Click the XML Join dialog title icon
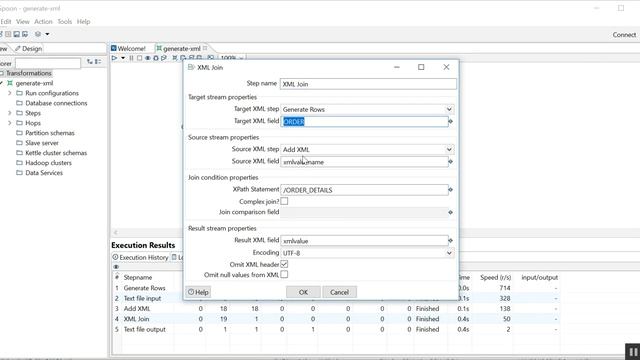 coord(191,67)
